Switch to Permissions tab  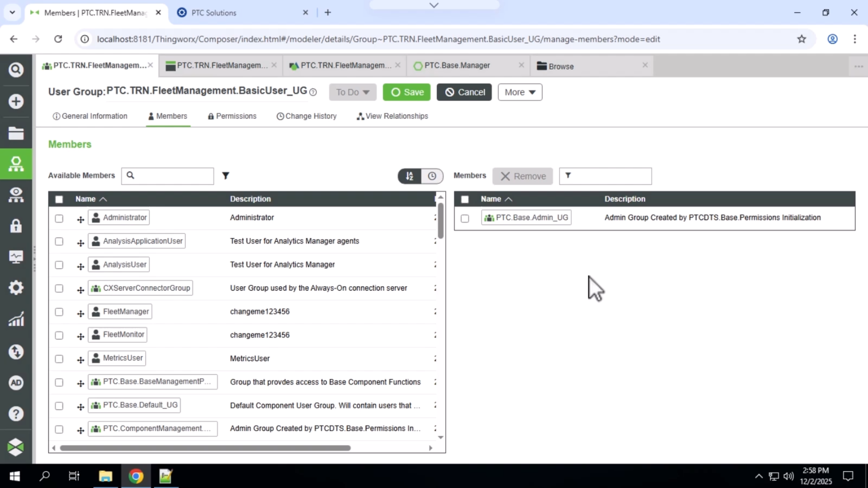click(x=232, y=116)
